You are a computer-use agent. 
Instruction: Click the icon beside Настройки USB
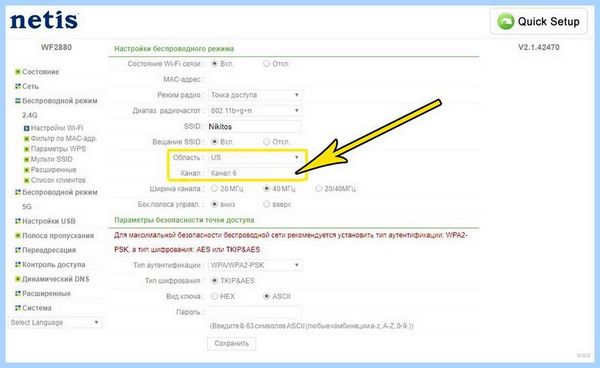point(18,221)
